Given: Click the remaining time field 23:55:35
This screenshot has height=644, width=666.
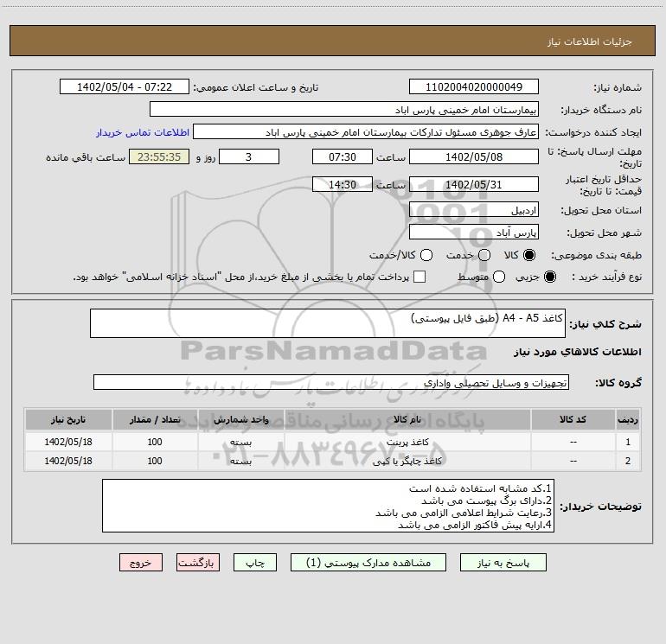Looking at the screenshot, I should pyautogui.click(x=159, y=156).
